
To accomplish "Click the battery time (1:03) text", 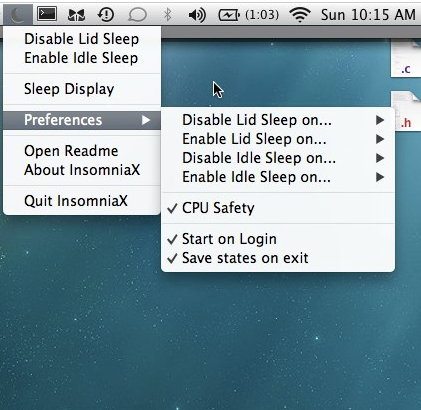I will pos(262,15).
